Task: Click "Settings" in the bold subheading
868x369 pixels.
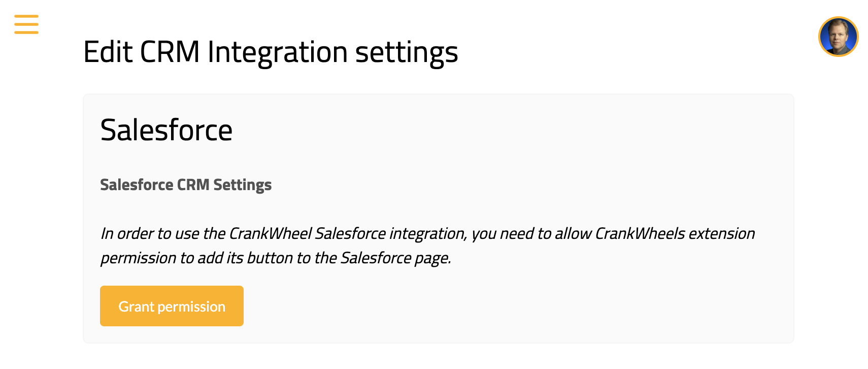Action: coord(242,185)
